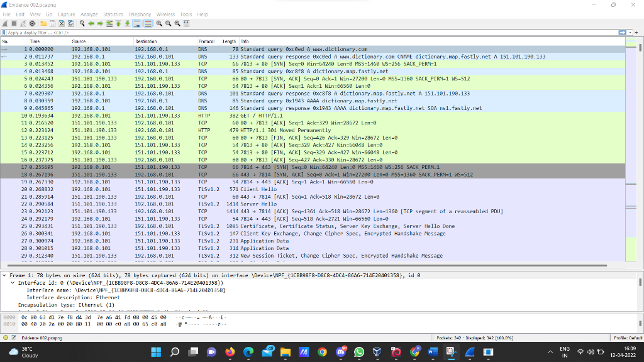This screenshot has height=362, width=644.
Task: Start a new capture with the shark fin icon
Action: 5,23
